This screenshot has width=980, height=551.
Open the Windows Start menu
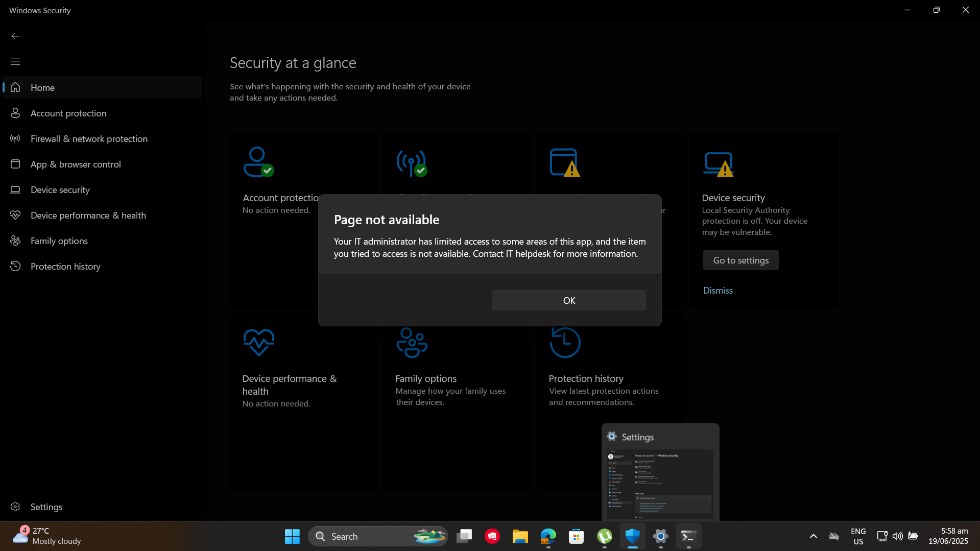[292, 536]
